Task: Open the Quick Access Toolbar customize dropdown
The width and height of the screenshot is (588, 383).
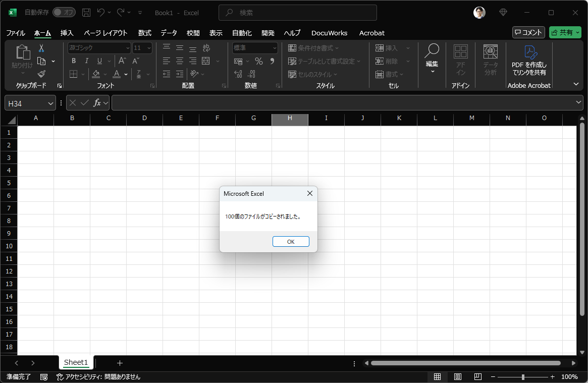Action: (x=140, y=13)
